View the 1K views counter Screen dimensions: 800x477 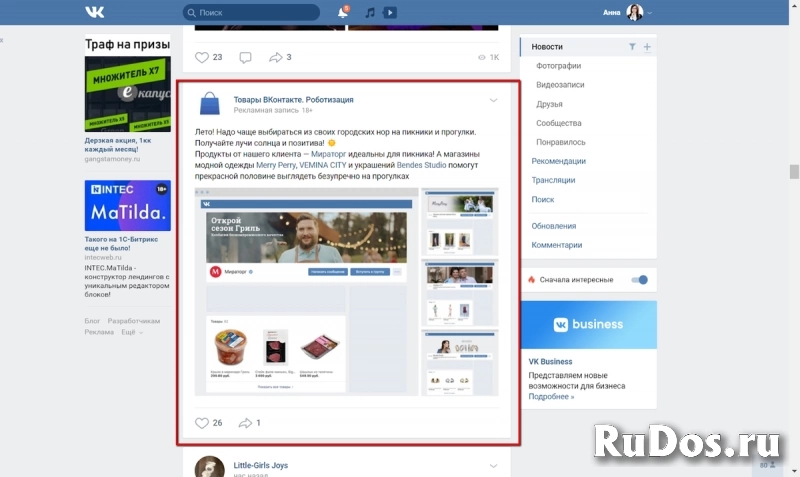488,57
